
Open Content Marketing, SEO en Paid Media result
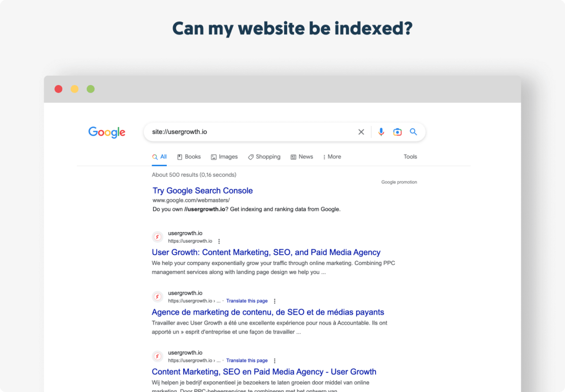tap(264, 372)
